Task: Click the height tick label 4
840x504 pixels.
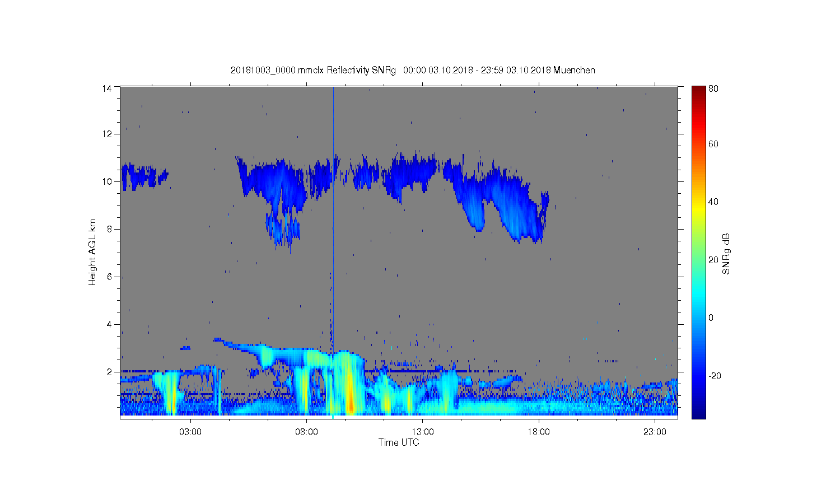Action: [x=110, y=324]
